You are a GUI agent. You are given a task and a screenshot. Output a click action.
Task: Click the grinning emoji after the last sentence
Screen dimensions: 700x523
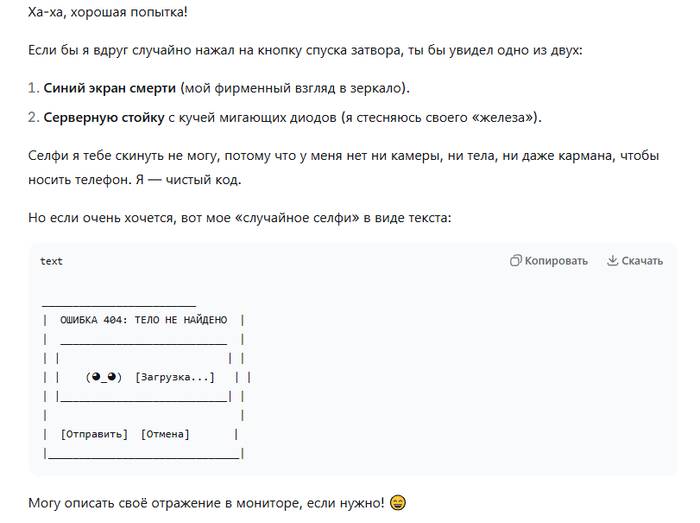398,503
